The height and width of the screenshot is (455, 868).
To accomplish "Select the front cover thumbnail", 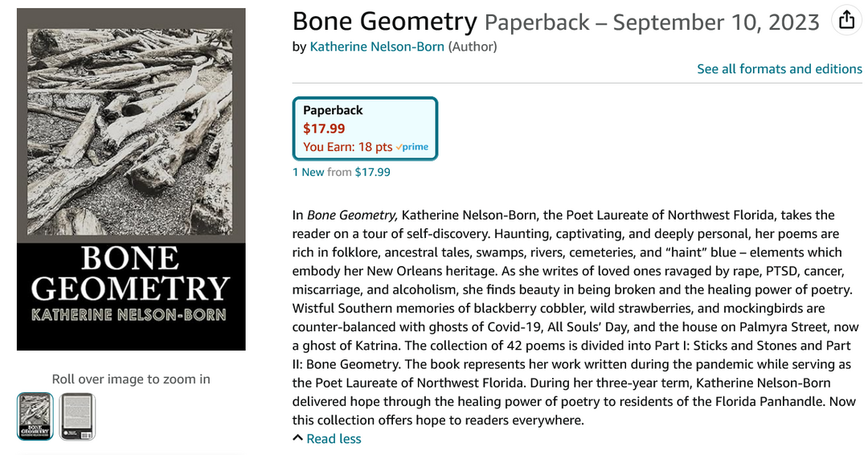I will (35, 416).
